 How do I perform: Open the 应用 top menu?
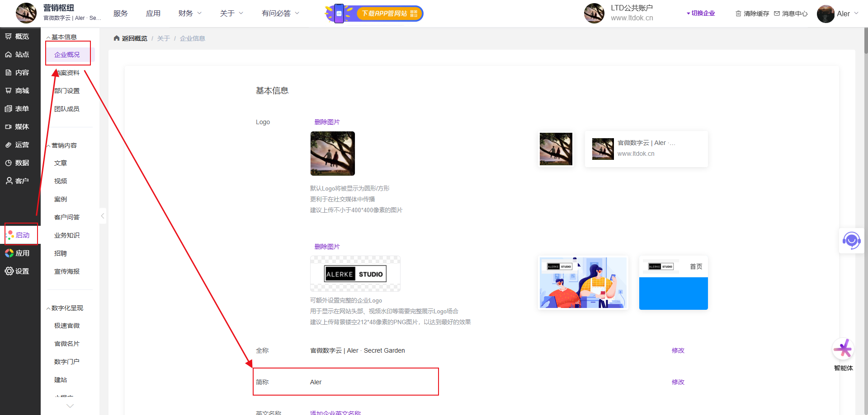[x=153, y=14]
